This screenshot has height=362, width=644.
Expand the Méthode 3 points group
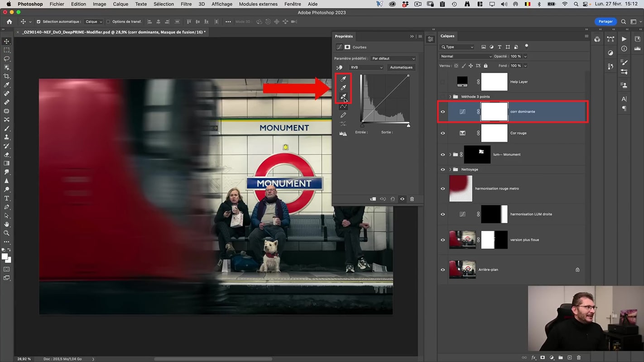pyautogui.click(x=450, y=97)
